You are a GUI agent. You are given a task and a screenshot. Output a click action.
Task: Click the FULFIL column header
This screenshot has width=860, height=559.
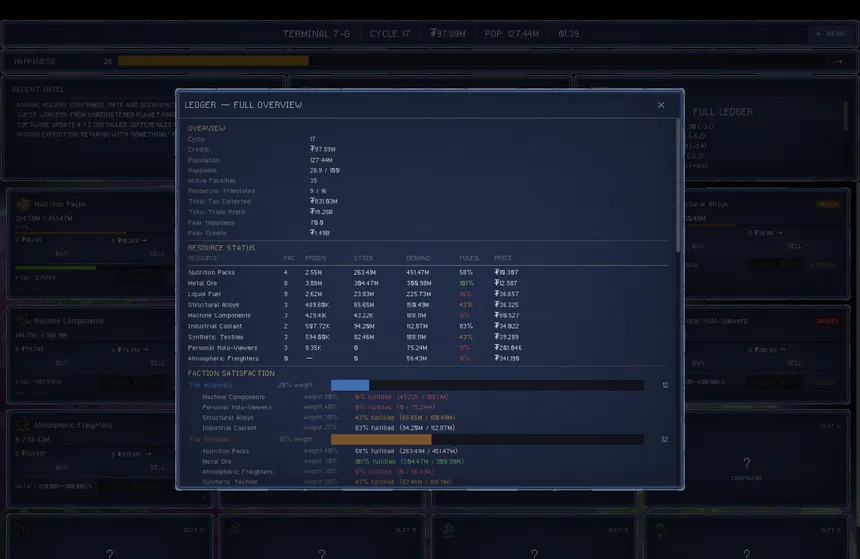tap(469, 258)
